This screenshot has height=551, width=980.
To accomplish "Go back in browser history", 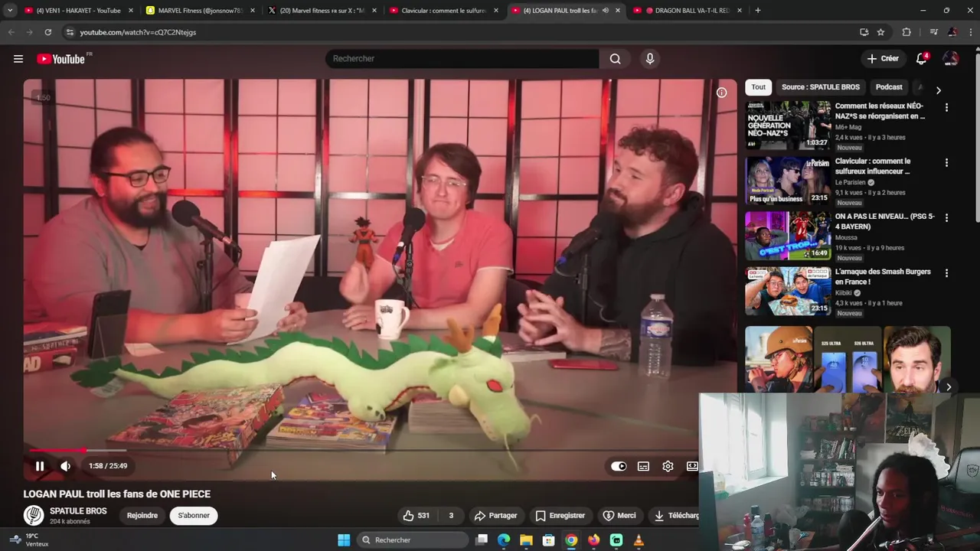I will coord(11,32).
